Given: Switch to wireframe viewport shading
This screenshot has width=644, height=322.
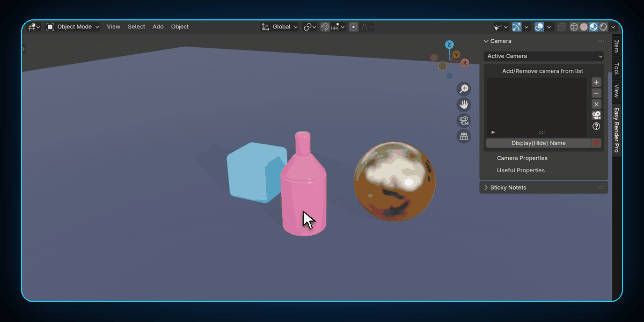Looking at the screenshot, I should [574, 26].
